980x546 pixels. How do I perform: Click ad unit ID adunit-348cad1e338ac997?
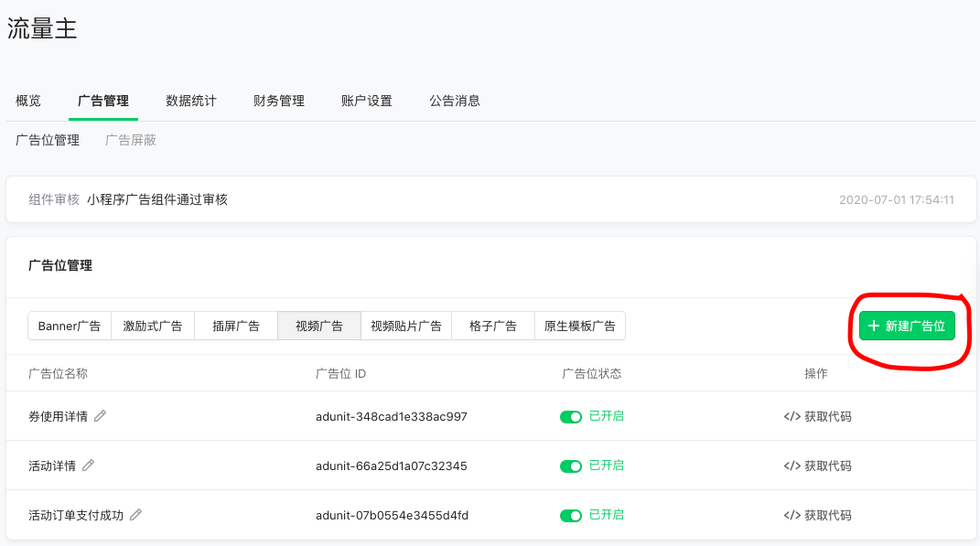pos(392,417)
